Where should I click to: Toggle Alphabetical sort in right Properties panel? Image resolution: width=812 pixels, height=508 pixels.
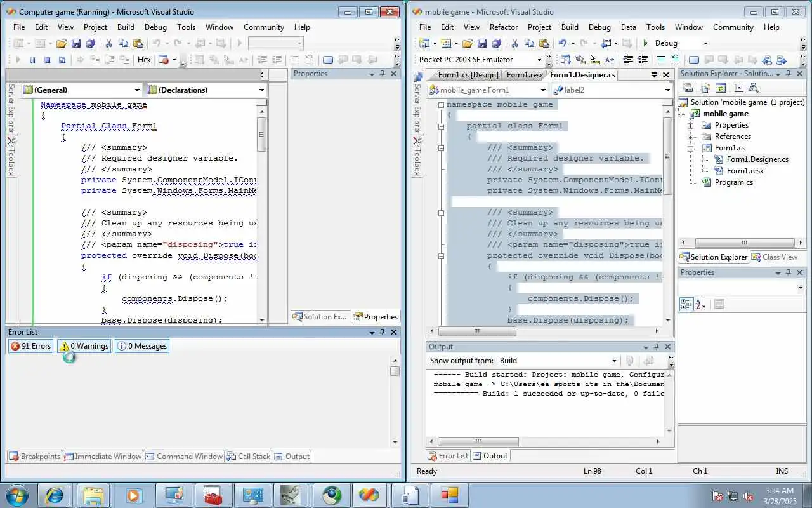[701, 304]
